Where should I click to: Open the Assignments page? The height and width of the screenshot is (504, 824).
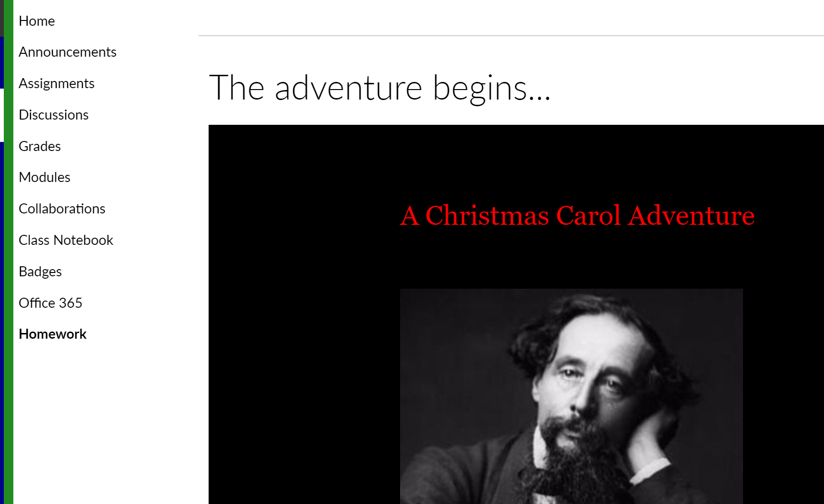point(57,83)
